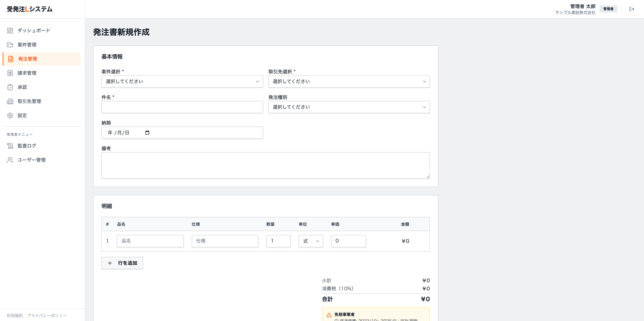Click the 管理者 role badge
This screenshot has height=321, width=644.
(x=608, y=9)
